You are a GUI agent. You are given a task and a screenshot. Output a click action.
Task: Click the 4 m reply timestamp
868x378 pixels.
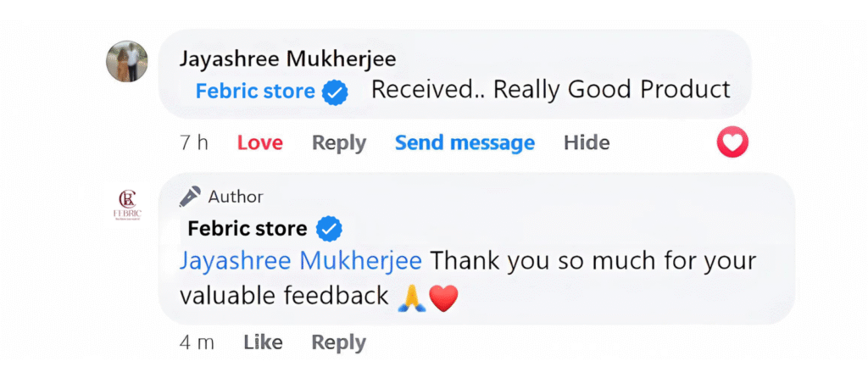(x=196, y=342)
